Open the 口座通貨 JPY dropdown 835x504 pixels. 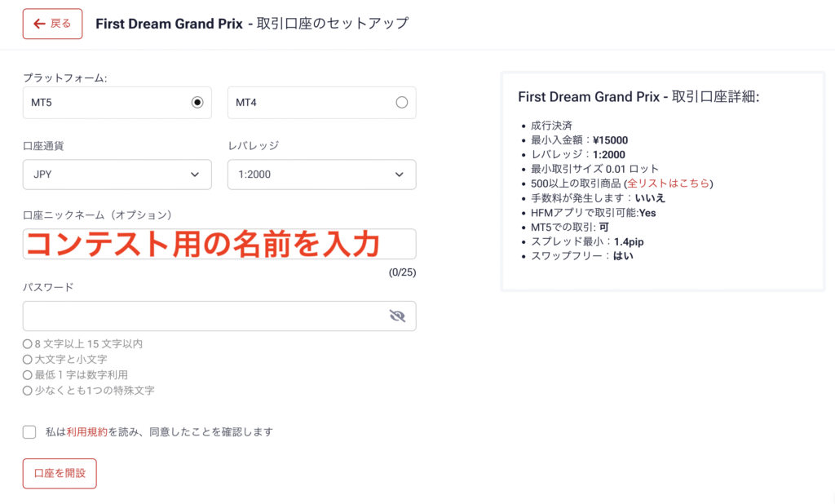(x=117, y=175)
